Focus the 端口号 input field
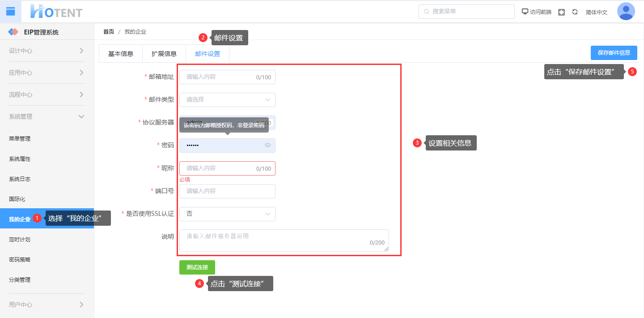The width and height of the screenshot is (644, 318). click(227, 191)
